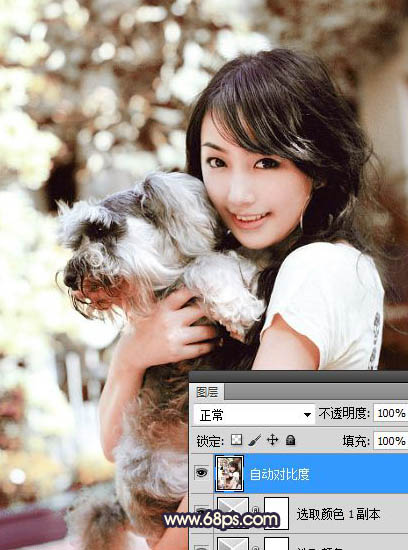Screen dimensions: 408x550
Task: Select the 自动对比度 layer by its name
Action: point(280,474)
